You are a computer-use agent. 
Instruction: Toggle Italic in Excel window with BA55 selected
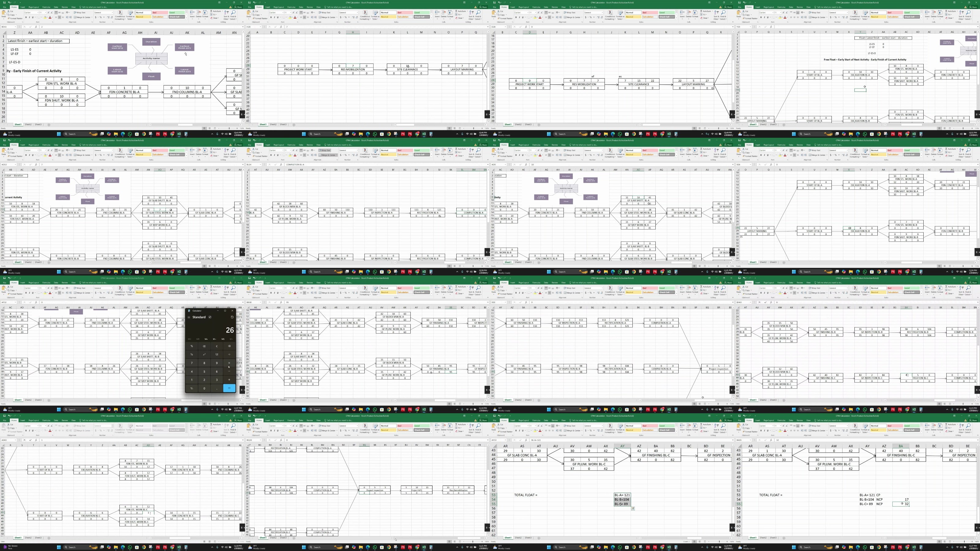pyautogui.click(x=764, y=430)
